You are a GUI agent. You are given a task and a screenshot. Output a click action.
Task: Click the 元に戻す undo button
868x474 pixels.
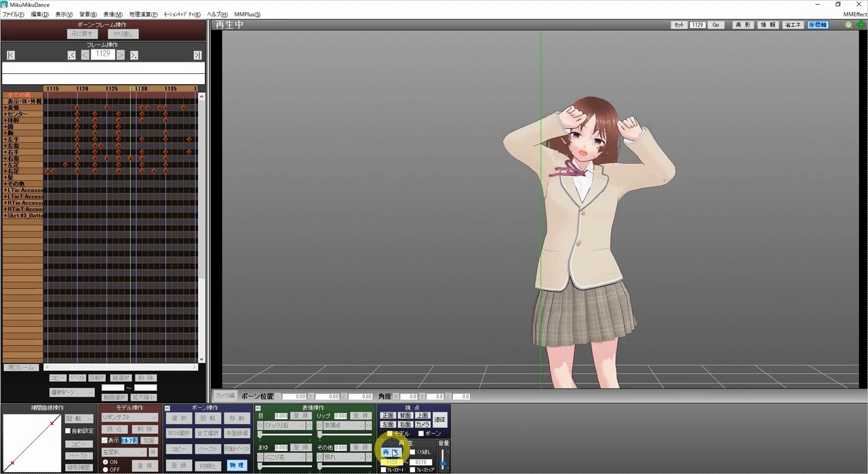[83, 34]
